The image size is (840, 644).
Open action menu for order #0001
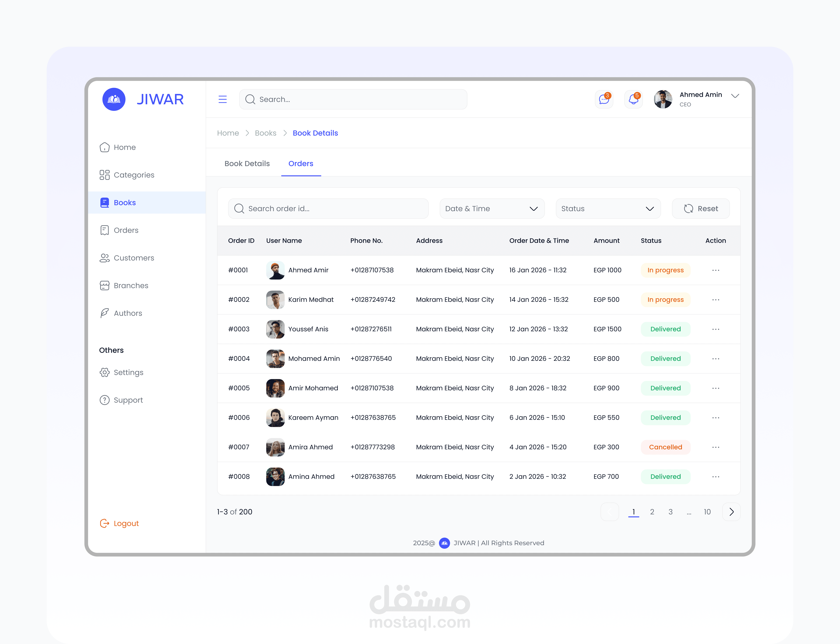(715, 270)
